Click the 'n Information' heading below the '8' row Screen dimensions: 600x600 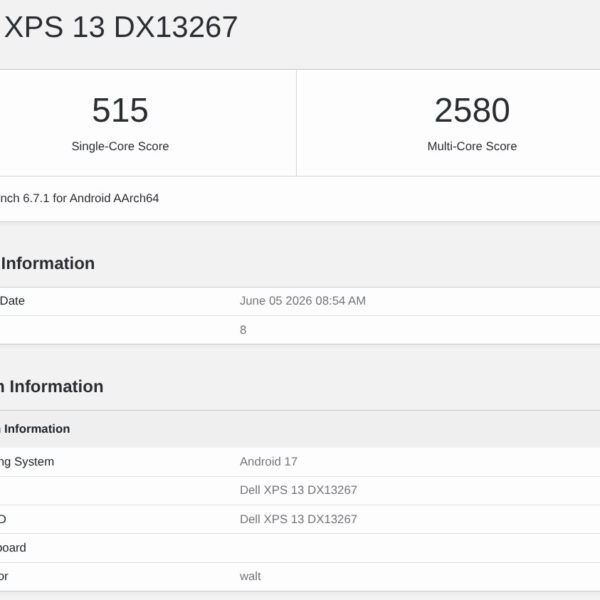pyautogui.click(x=52, y=386)
